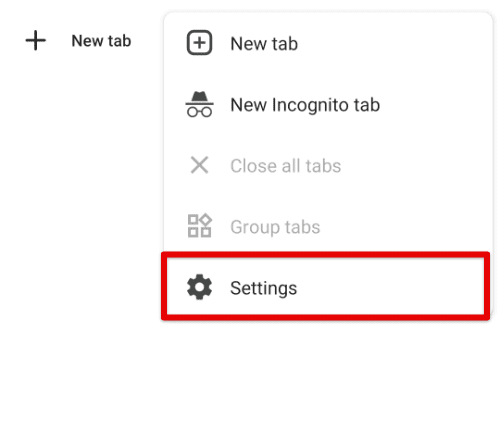The width and height of the screenshot is (500, 436).
Task: Click the gap between plain plus and its label
Action: pos(59,41)
